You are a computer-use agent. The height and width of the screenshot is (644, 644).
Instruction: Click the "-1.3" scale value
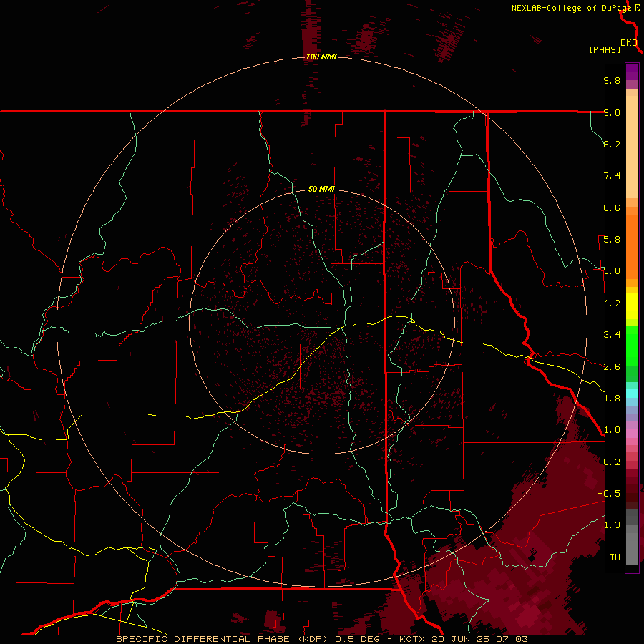[x=609, y=525]
